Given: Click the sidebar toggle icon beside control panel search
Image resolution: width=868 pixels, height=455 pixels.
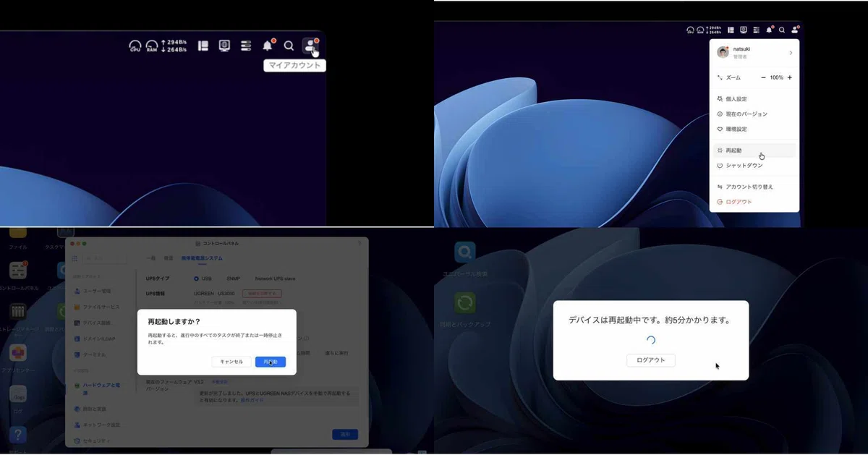Looking at the screenshot, I should pos(74,258).
